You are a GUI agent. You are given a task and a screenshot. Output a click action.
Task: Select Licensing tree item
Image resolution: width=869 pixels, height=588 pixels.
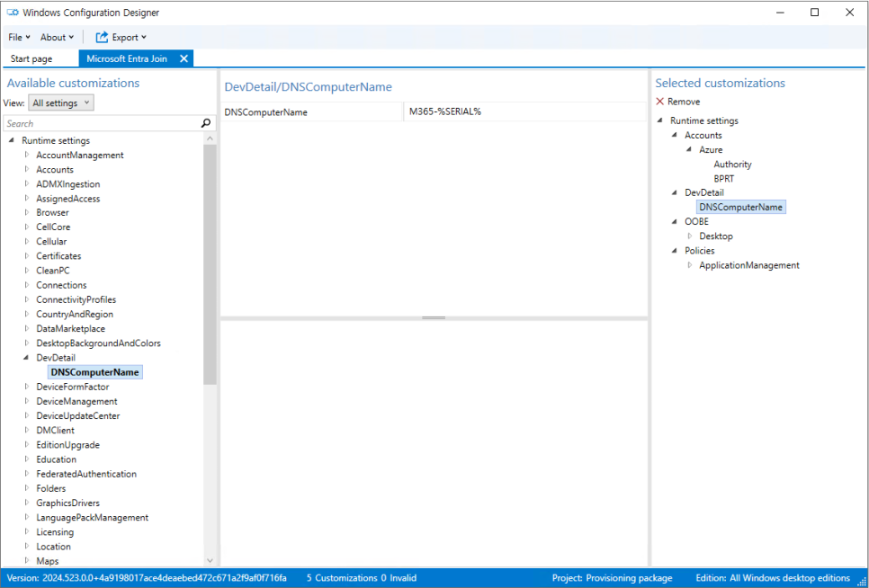[55, 531]
